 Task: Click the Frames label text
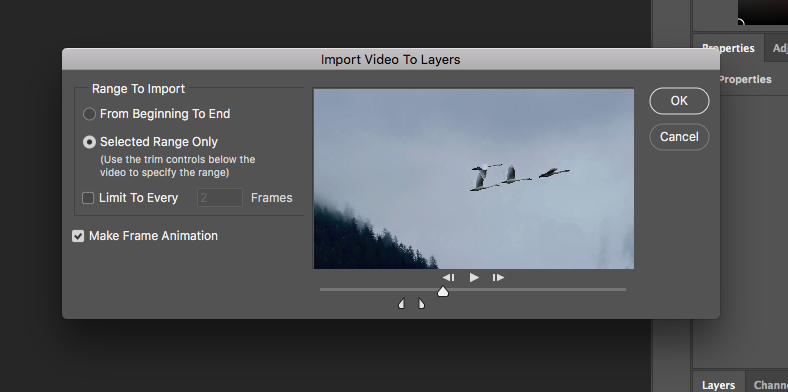271,198
